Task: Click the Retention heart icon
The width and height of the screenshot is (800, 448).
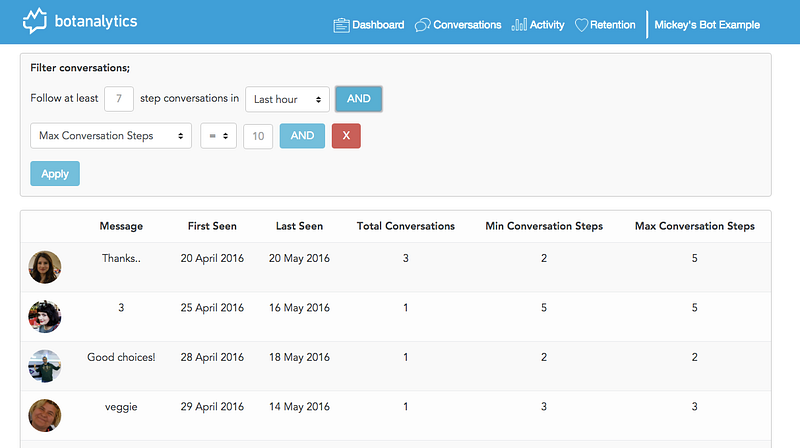Action: pyautogui.click(x=582, y=25)
